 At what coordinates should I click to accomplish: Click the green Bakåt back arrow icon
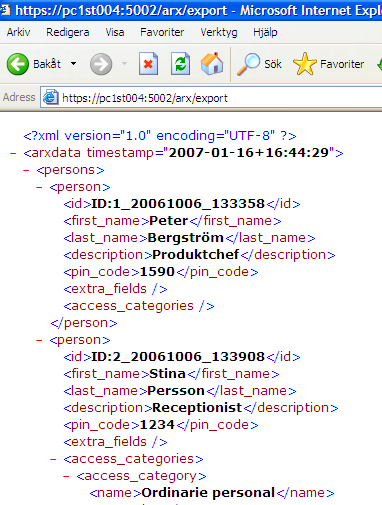[x=17, y=64]
